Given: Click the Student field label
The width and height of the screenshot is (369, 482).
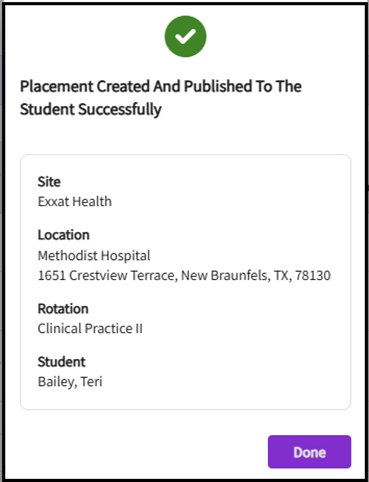Looking at the screenshot, I should (62, 362).
